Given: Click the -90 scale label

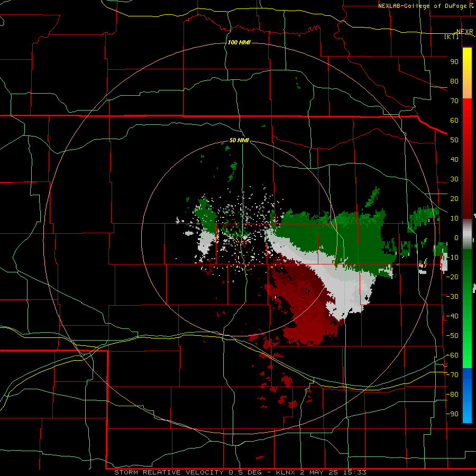Looking at the screenshot, I should (x=452, y=414).
